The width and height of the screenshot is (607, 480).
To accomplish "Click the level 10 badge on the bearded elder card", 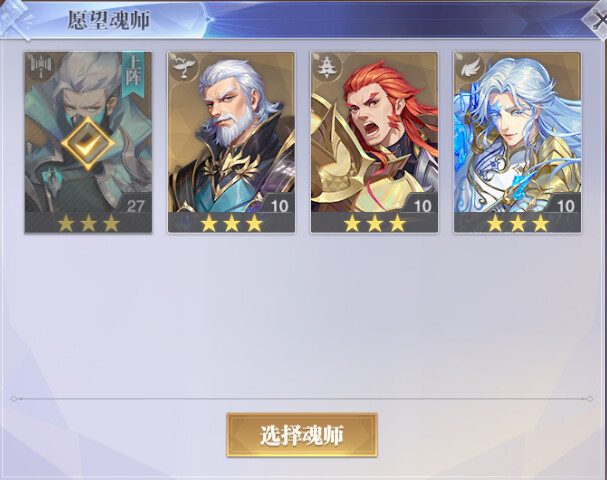I will 279,204.
